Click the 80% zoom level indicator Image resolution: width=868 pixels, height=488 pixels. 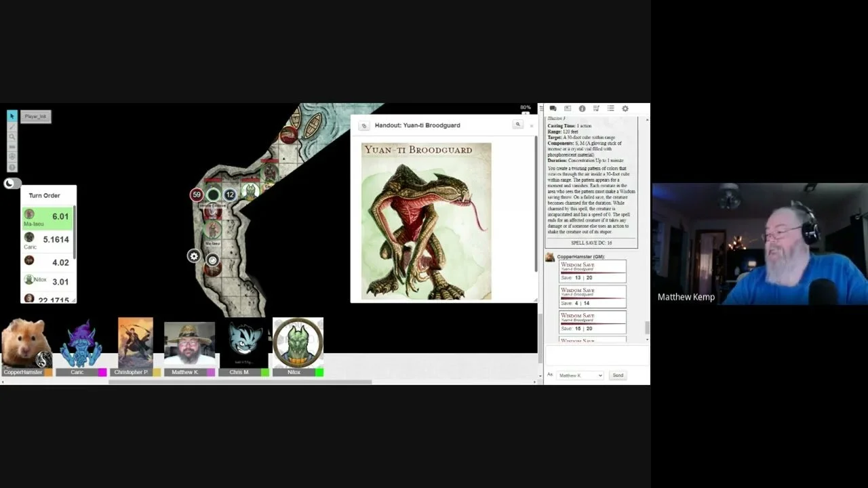pos(526,107)
